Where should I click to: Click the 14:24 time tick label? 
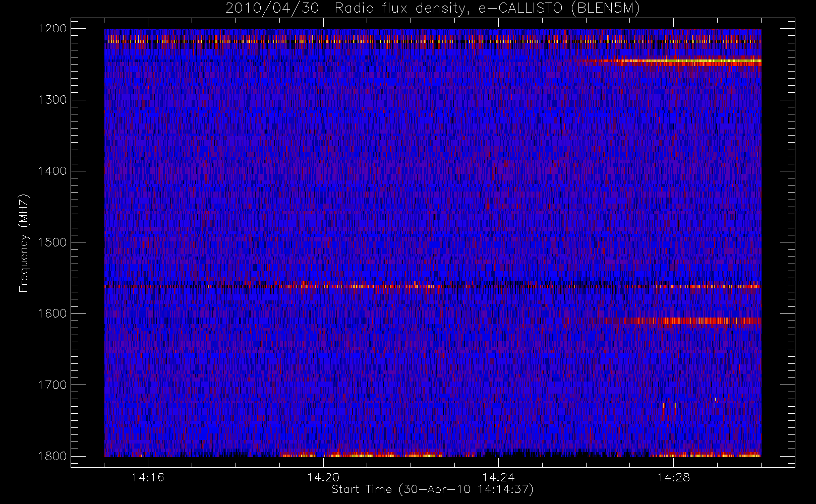click(x=498, y=477)
